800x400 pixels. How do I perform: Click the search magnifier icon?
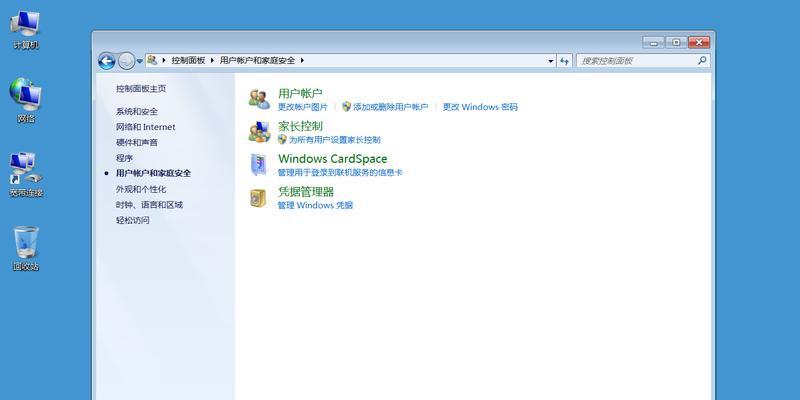point(702,60)
